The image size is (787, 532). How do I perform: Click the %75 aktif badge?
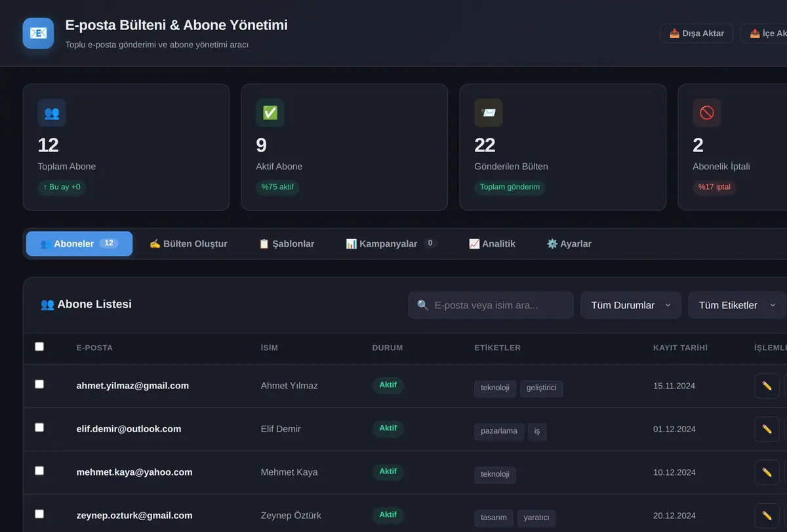click(x=278, y=187)
